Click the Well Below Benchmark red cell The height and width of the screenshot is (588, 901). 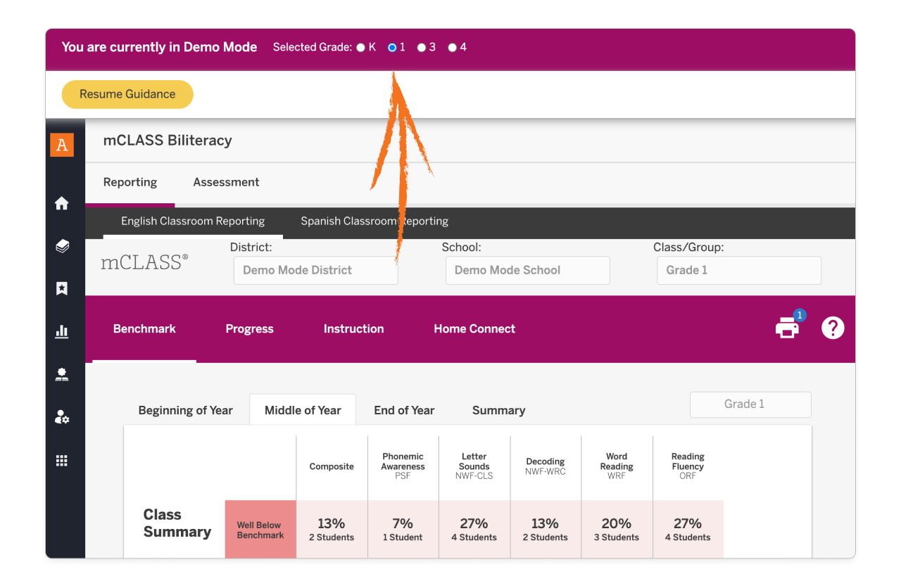[x=260, y=530]
